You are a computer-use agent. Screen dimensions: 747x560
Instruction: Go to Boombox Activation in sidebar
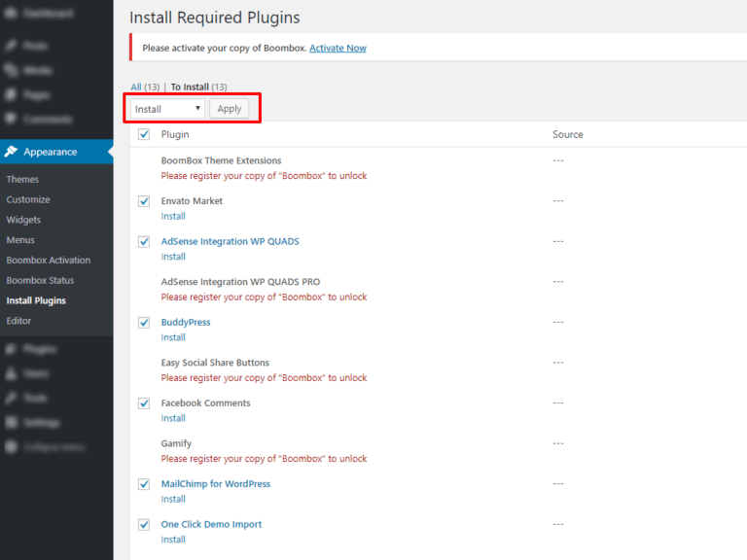coord(48,261)
